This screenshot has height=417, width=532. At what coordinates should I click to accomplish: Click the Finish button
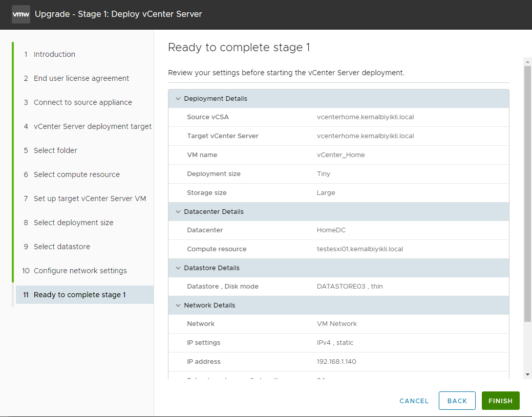click(500, 401)
